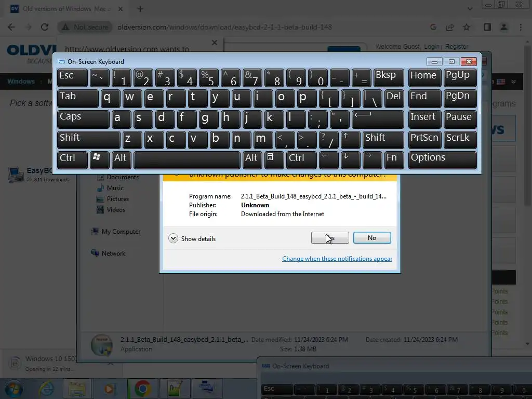
Task: Click the Register link on the website
Action: pos(457,46)
